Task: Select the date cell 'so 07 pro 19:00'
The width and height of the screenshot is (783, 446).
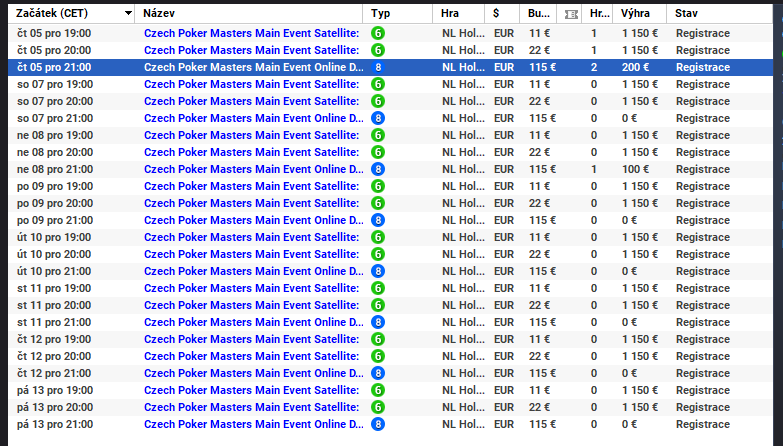Action: [x=55, y=84]
